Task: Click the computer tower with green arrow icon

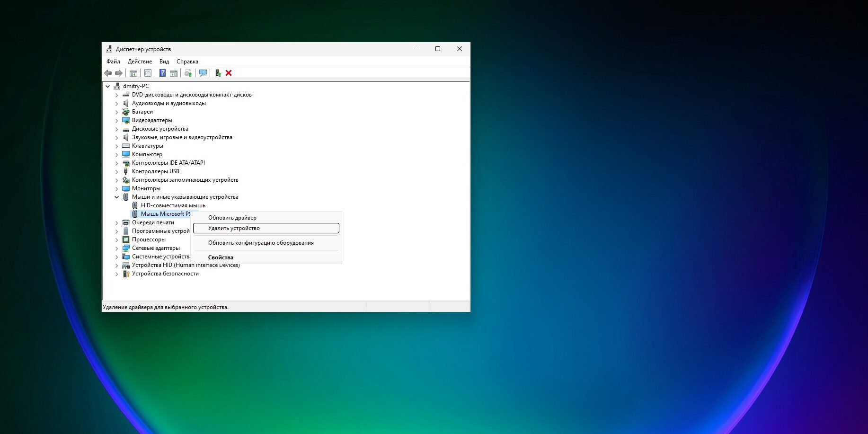Action: [x=218, y=73]
